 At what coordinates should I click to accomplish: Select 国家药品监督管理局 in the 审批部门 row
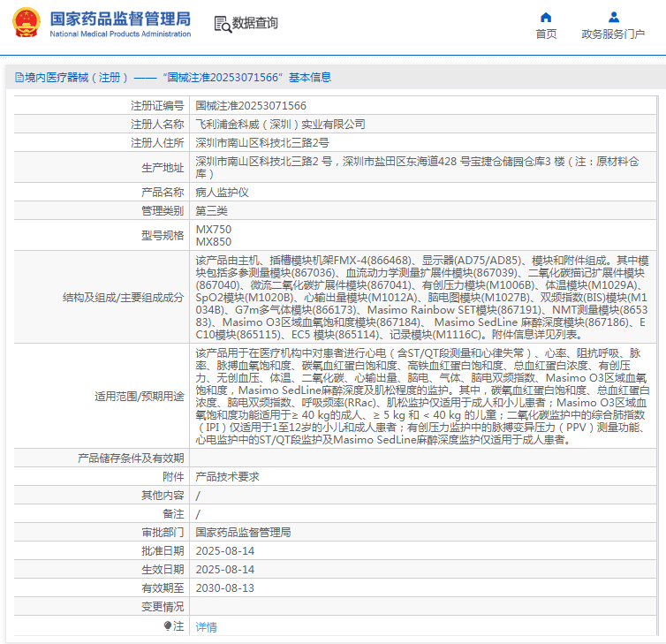coord(243,533)
